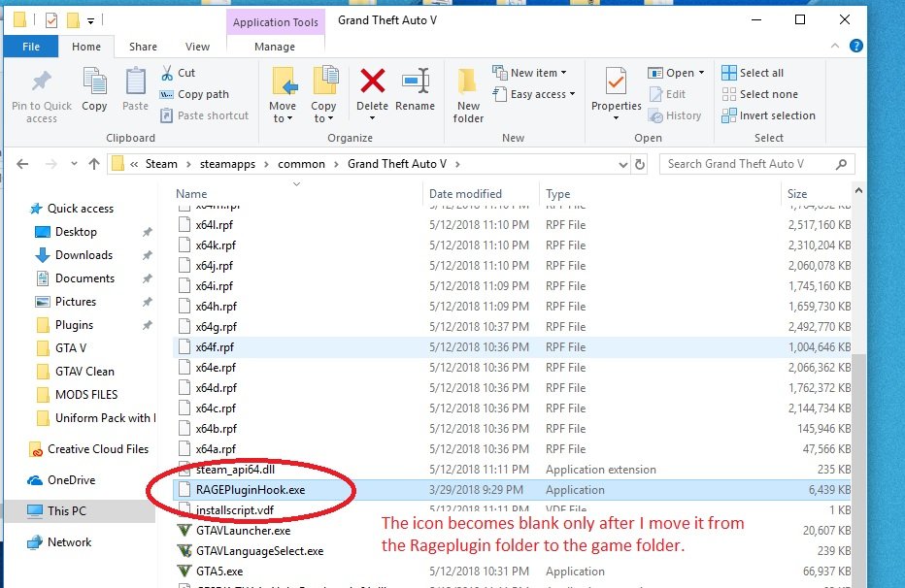Click Select none

pos(759,94)
